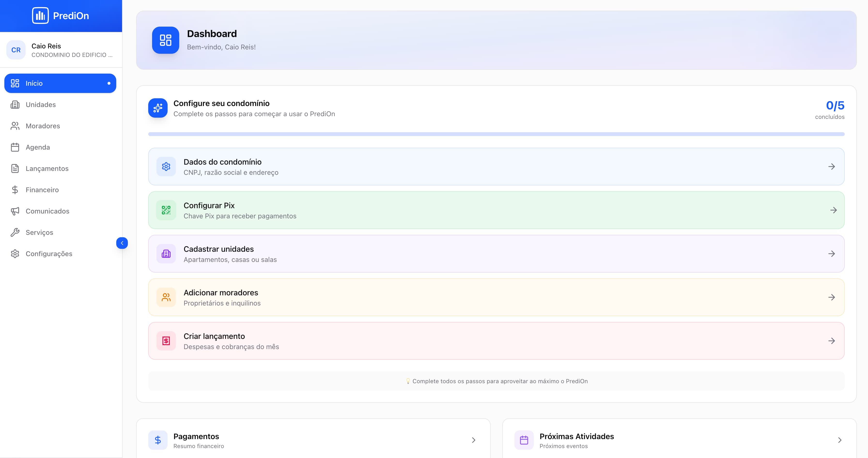Click the gear icon for Dados do condomínio
The width and height of the screenshot is (868, 458).
point(166,166)
